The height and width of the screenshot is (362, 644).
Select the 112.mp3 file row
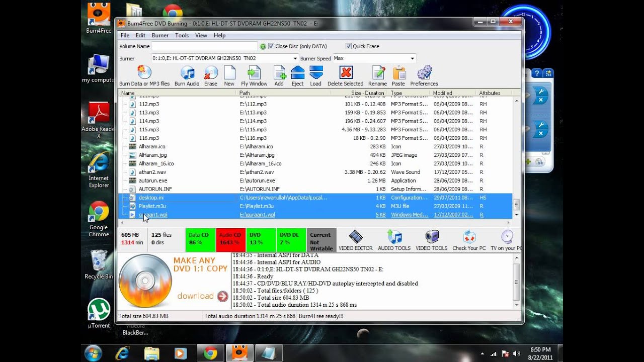pyautogui.click(x=315, y=104)
